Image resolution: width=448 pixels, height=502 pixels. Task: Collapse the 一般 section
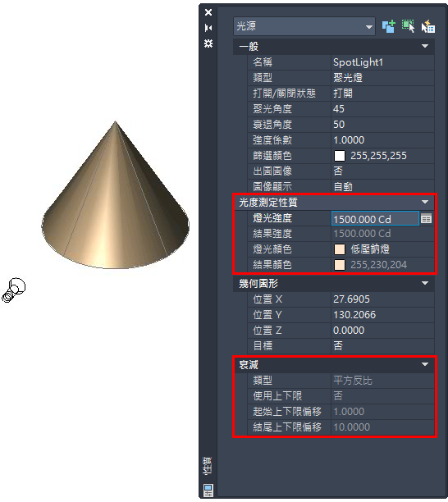pyautogui.click(x=425, y=46)
